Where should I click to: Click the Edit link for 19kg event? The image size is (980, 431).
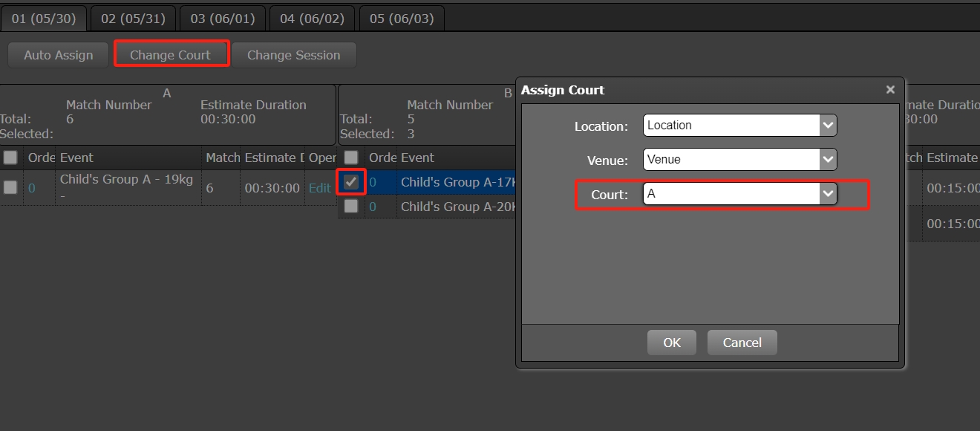(319, 188)
